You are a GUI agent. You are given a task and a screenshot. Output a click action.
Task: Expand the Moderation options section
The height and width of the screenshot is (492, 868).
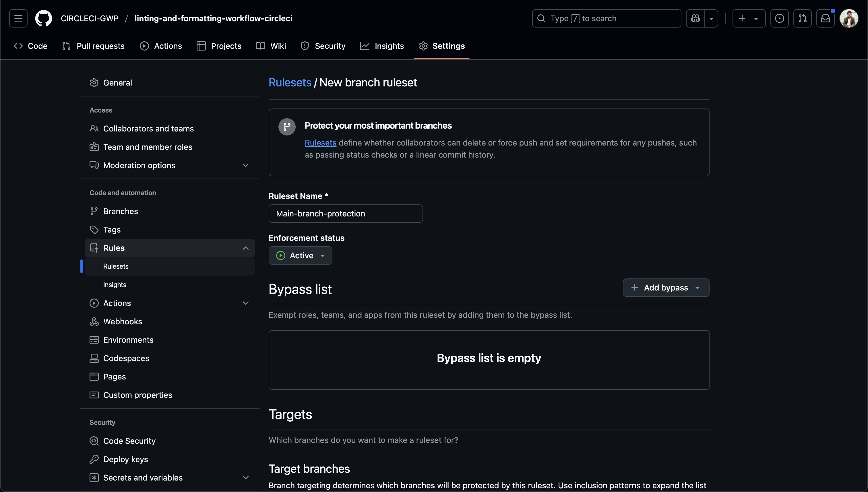[246, 165]
